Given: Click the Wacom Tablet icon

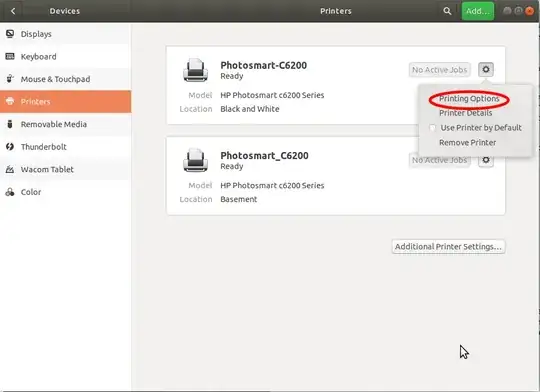Looking at the screenshot, I should [x=10, y=169].
